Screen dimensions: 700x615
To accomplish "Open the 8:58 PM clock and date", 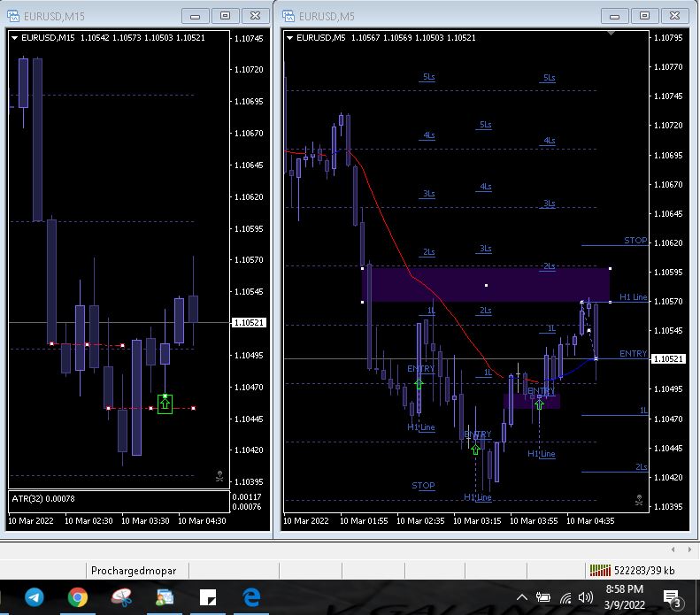I will [x=625, y=597].
